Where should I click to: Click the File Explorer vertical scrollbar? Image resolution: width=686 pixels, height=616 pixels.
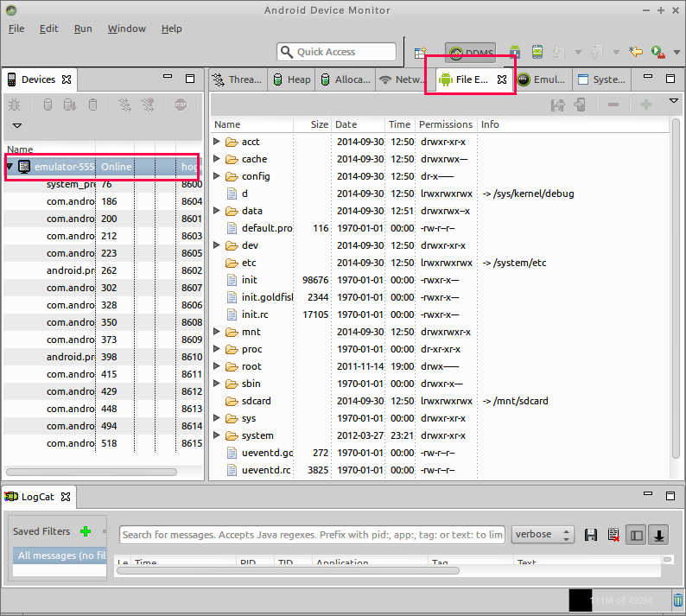[x=676, y=289]
